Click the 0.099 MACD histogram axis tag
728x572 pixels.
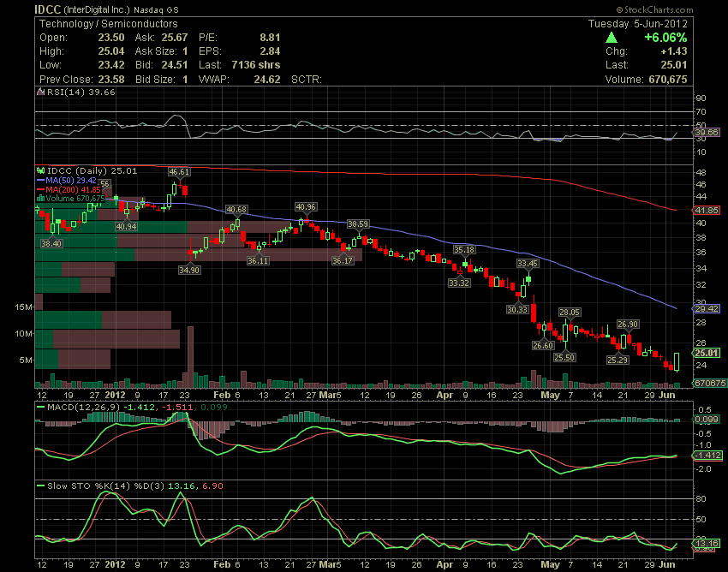[707, 420]
